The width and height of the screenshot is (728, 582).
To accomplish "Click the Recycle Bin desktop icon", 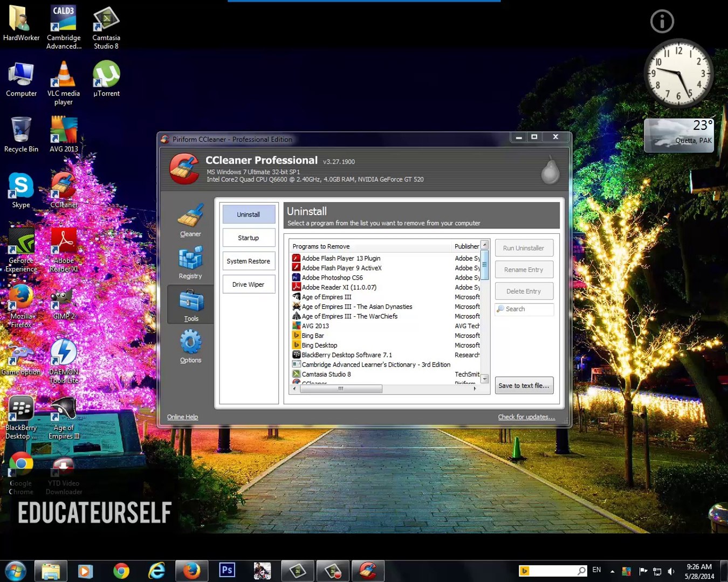I will tap(21, 135).
